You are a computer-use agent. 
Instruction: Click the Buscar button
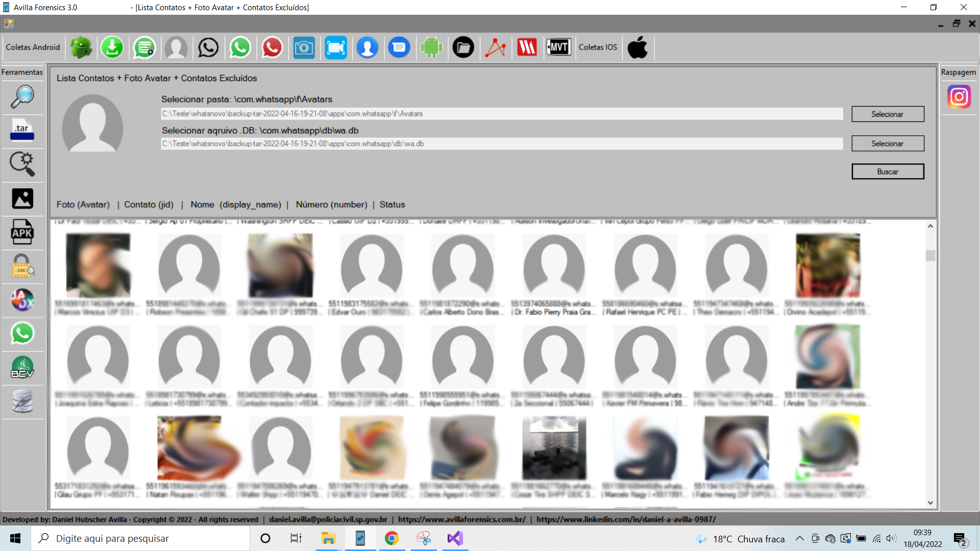point(888,171)
